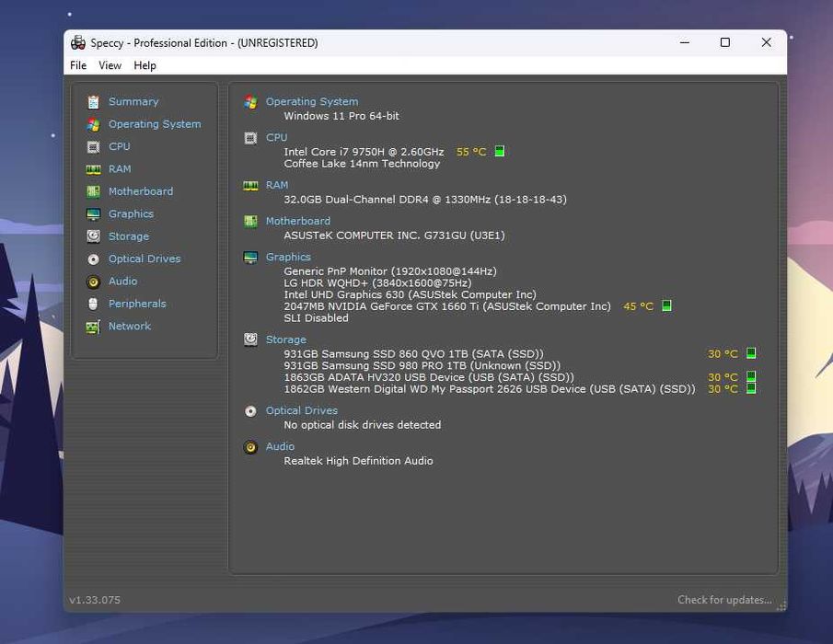
Task: Click '32.0GB Dual-Channel DDR4' RAM line
Action: coord(425,200)
